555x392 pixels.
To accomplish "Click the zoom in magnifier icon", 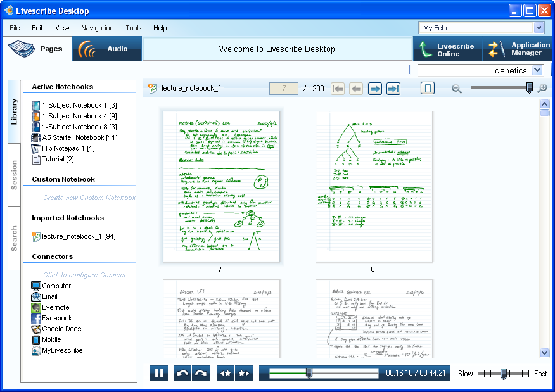I will (x=542, y=89).
